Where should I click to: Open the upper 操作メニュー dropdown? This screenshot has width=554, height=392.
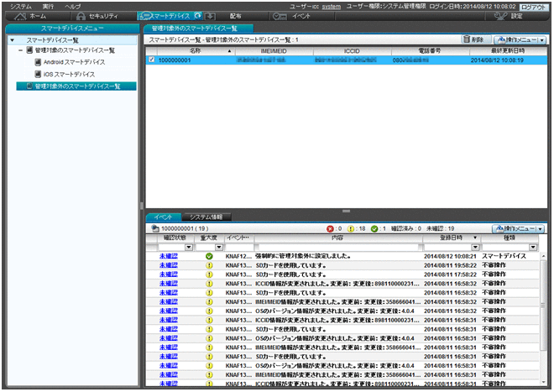click(x=521, y=39)
